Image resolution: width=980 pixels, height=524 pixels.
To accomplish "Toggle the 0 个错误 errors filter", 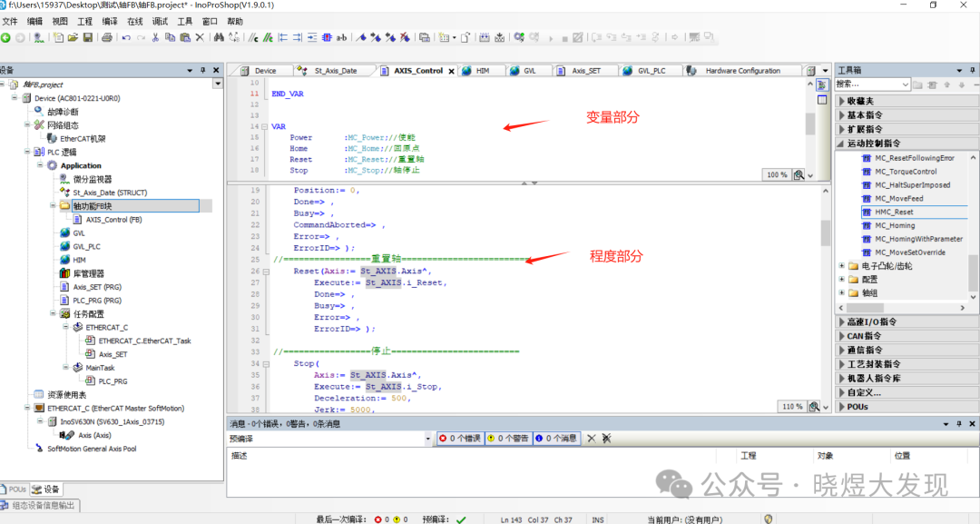I will [461, 438].
